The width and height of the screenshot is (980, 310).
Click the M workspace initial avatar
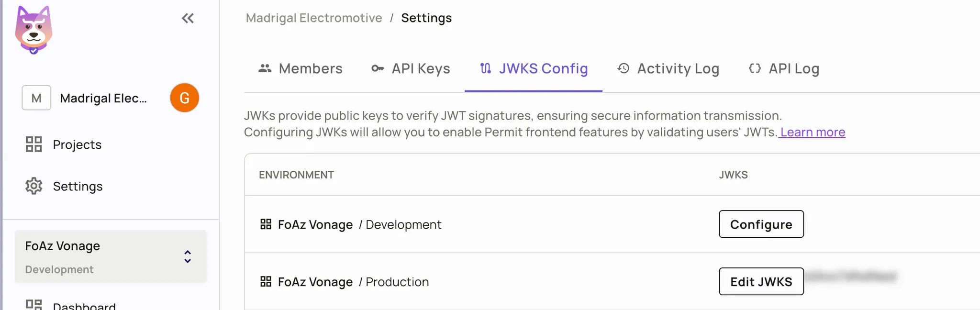36,98
